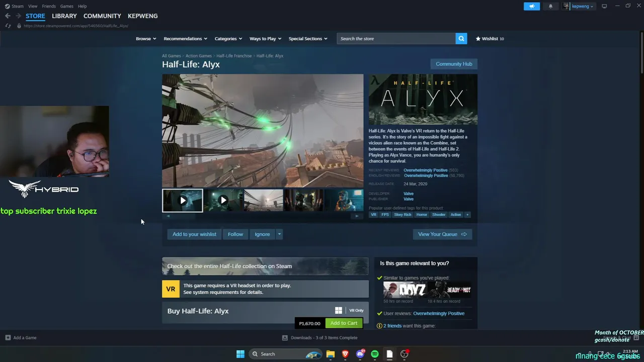Image resolution: width=644 pixels, height=362 pixels.
Task: Click in the store search field
Action: 396,39
